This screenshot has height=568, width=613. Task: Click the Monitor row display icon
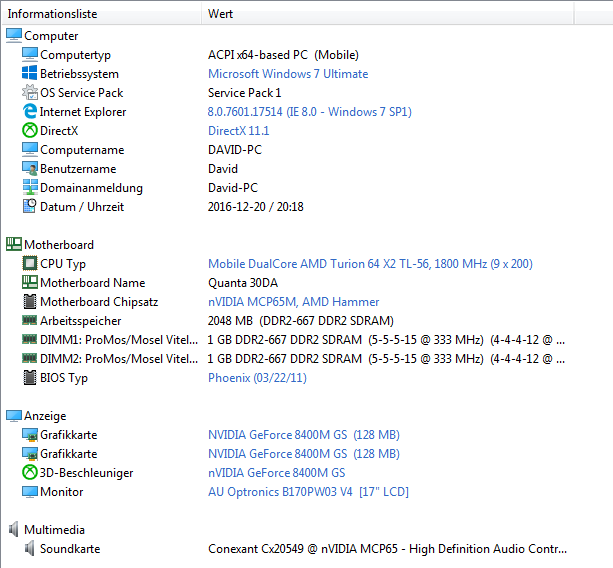click(x=30, y=491)
